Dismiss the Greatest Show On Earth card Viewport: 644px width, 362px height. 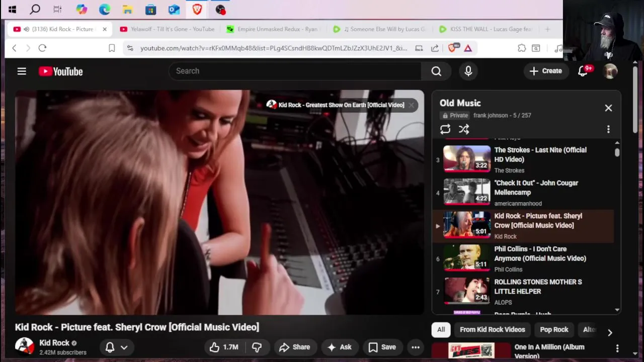coord(411,105)
